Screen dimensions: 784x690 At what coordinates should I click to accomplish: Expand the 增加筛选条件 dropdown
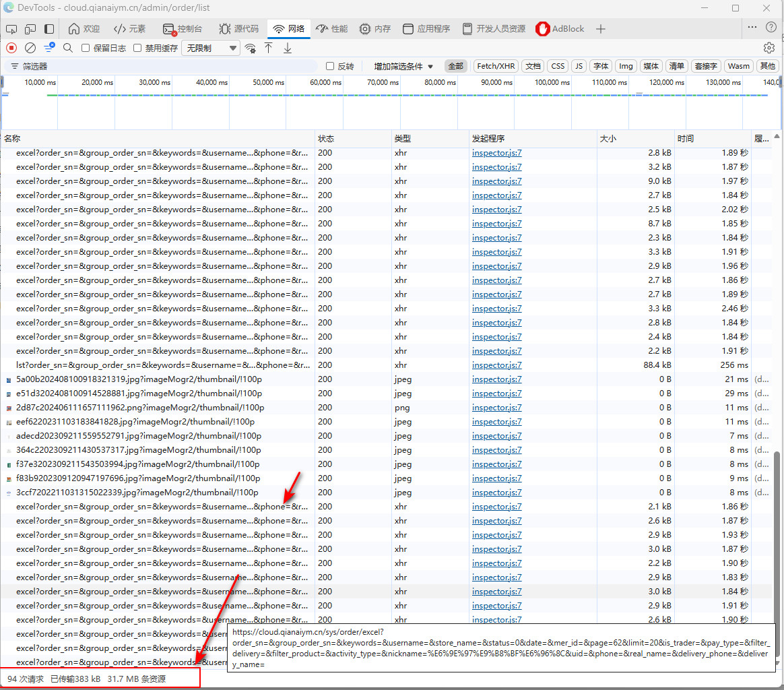click(403, 66)
